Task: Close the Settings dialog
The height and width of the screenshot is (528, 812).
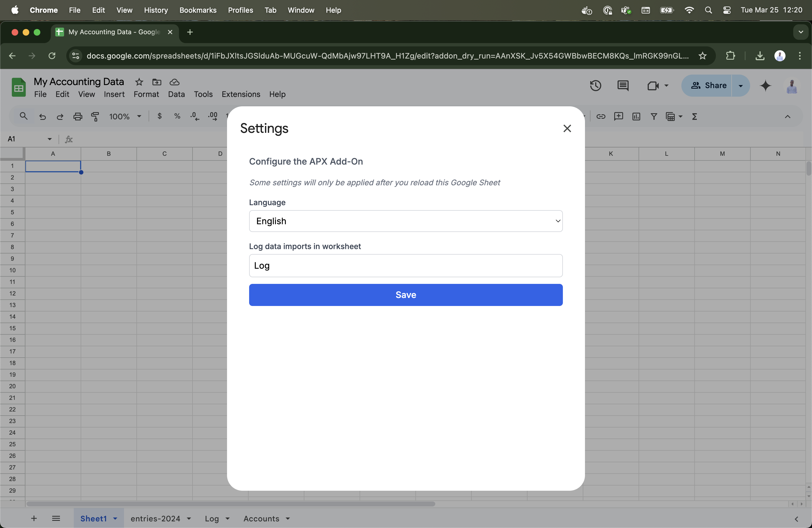Action: pyautogui.click(x=567, y=129)
